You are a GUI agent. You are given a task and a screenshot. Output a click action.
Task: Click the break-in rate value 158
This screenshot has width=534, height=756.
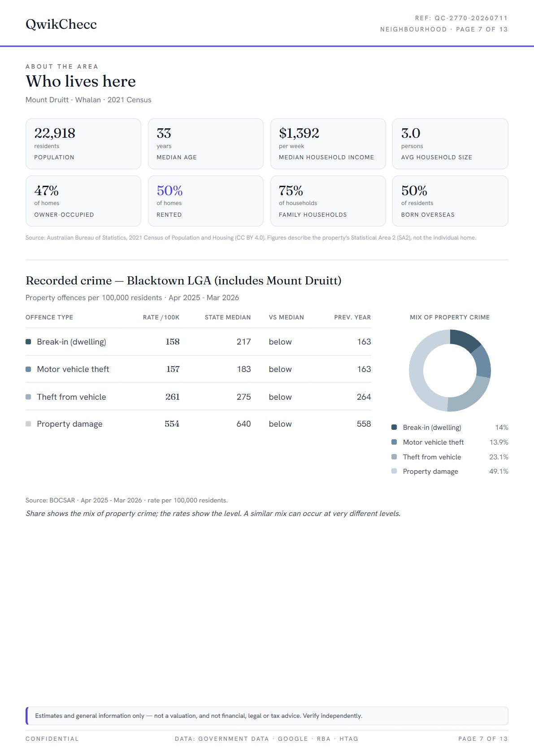click(172, 342)
